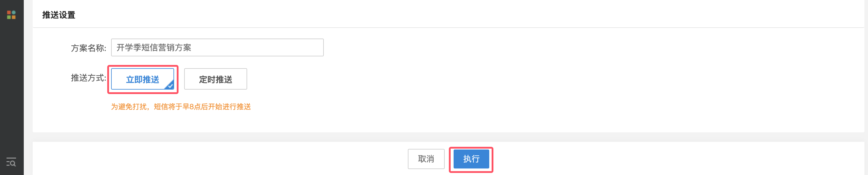Choose the 定时推送 scheduled push option
This screenshot has width=868, height=175.
216,79
